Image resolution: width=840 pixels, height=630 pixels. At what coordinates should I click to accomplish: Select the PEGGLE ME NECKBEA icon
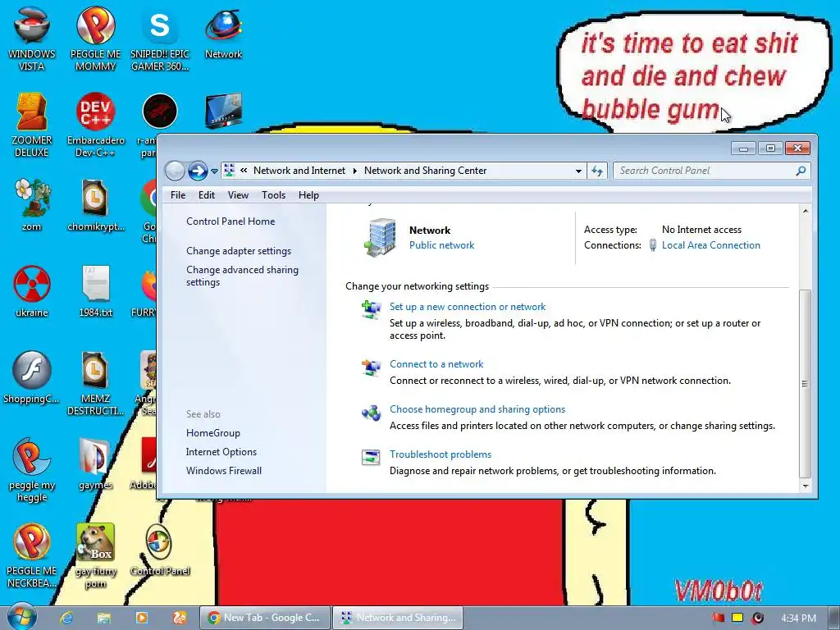click(32, 555)
